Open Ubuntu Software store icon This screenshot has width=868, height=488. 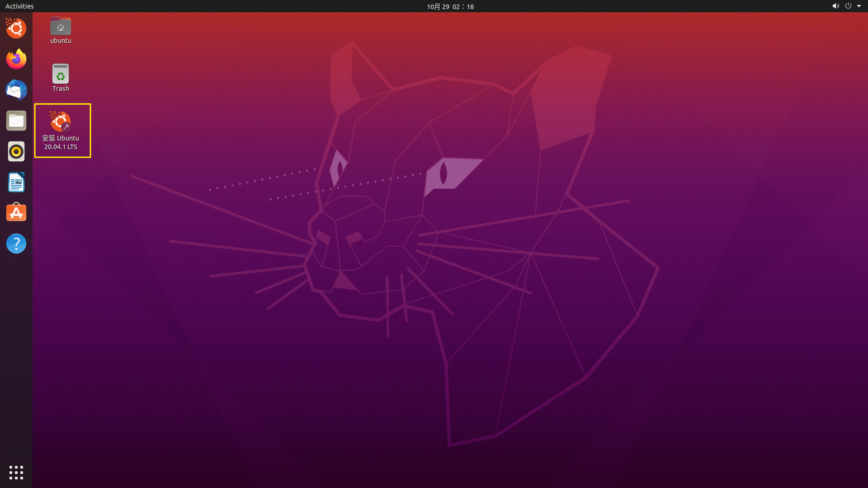tap(16, 213)
